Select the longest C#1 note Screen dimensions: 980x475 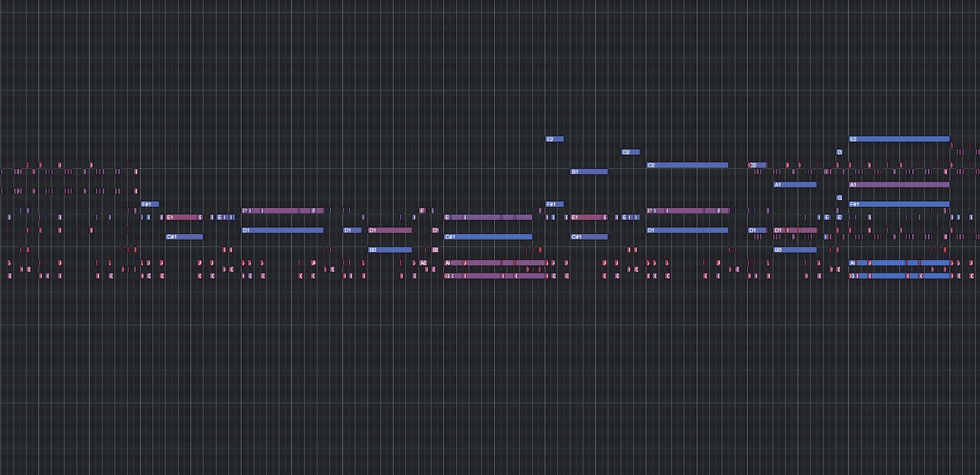pos(488,237)
